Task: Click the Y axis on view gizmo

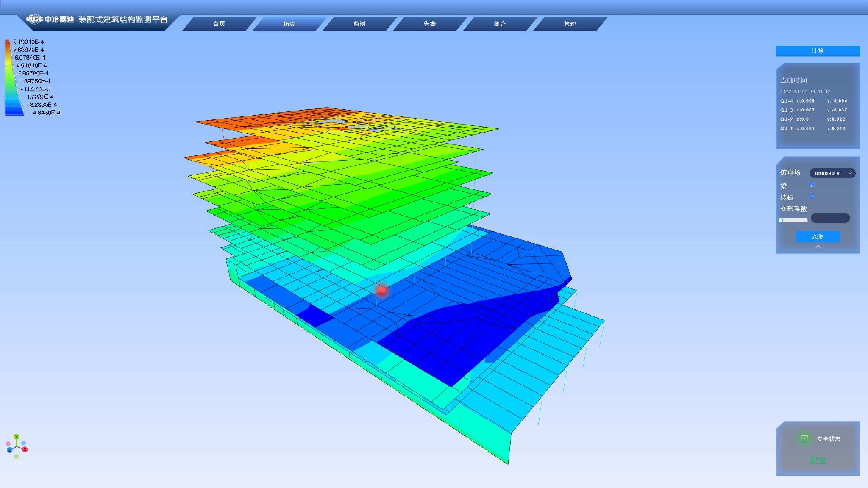Action: pyautogui.click(x=17, y=437)
